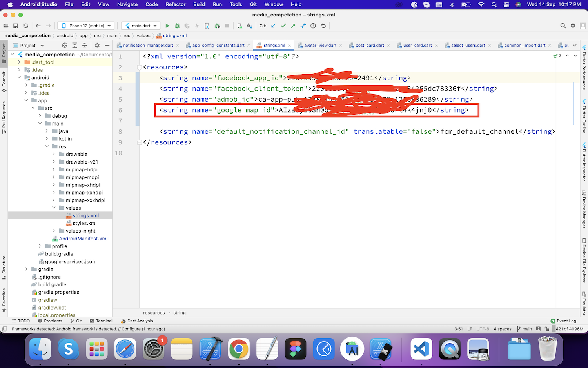Open the iPhone 12 device selector dropdown

[86, 26]
